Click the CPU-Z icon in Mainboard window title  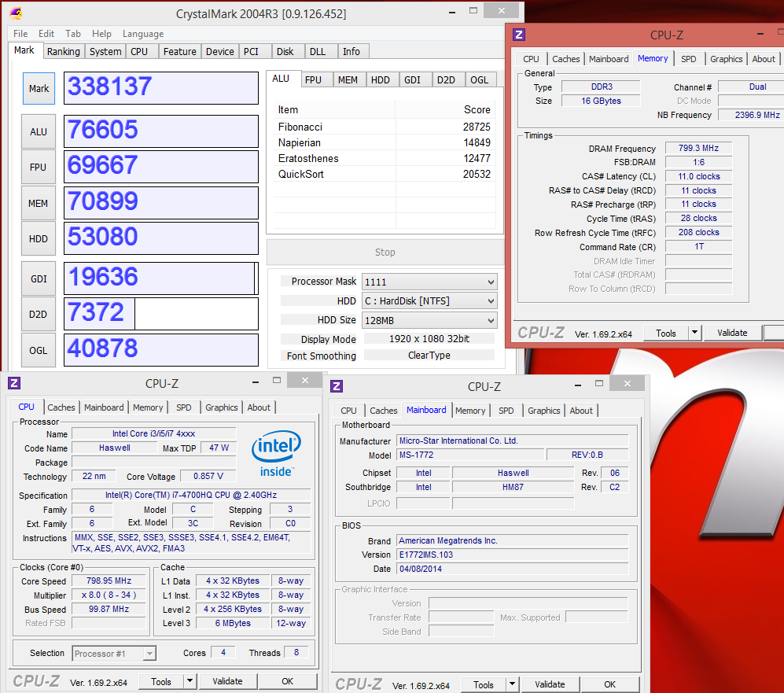[337, 386]
